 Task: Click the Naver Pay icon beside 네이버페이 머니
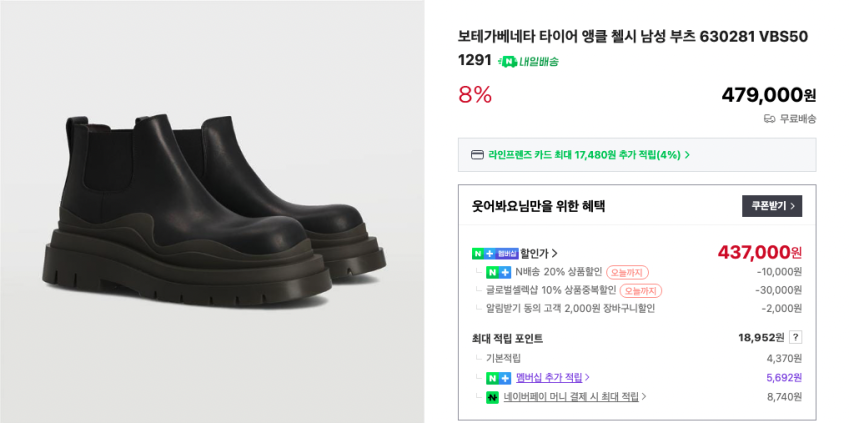click(492, 397)
